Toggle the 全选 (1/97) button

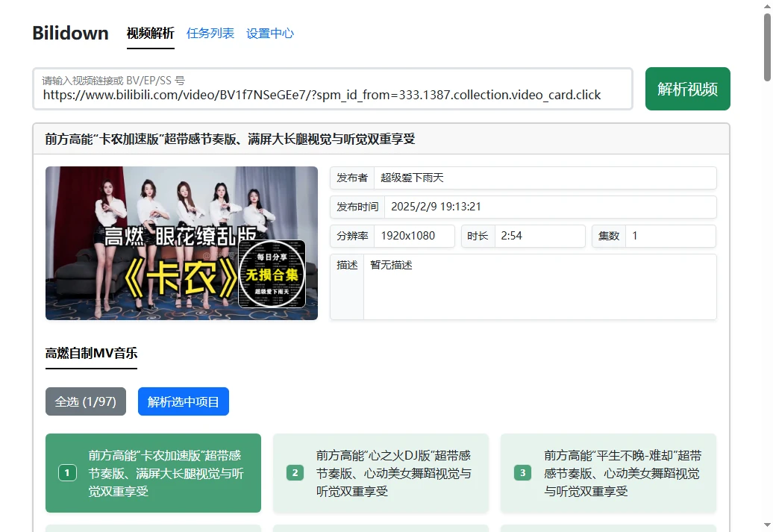click(86, 401)
